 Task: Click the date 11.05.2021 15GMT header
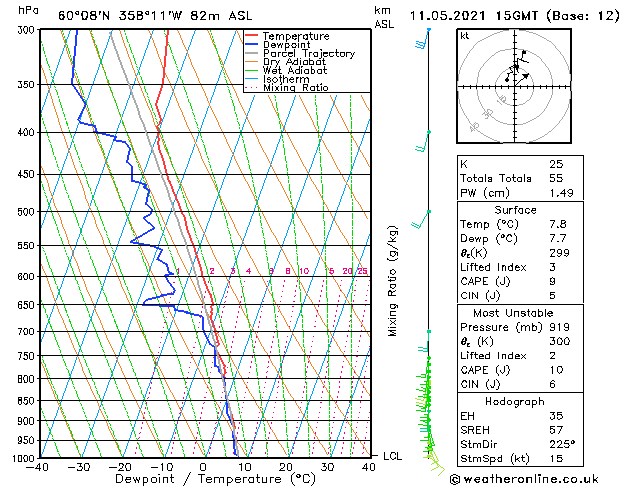pyautogui.click(x=474, y=16)
